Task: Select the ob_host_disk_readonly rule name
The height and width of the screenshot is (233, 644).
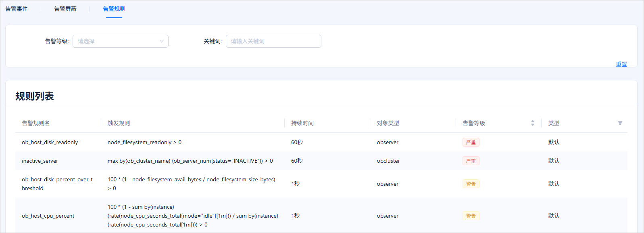Action: [x=50, y=142]
